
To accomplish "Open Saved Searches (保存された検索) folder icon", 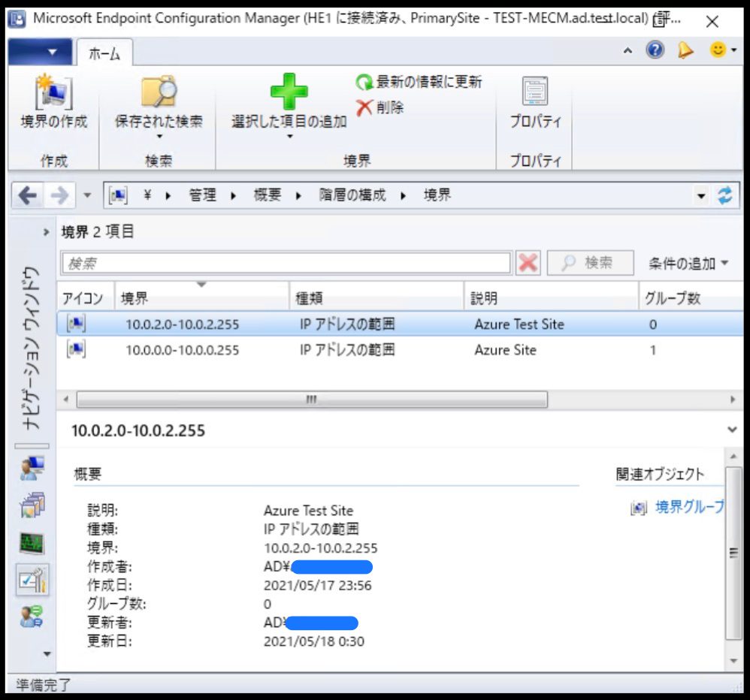I will [159, 91].
